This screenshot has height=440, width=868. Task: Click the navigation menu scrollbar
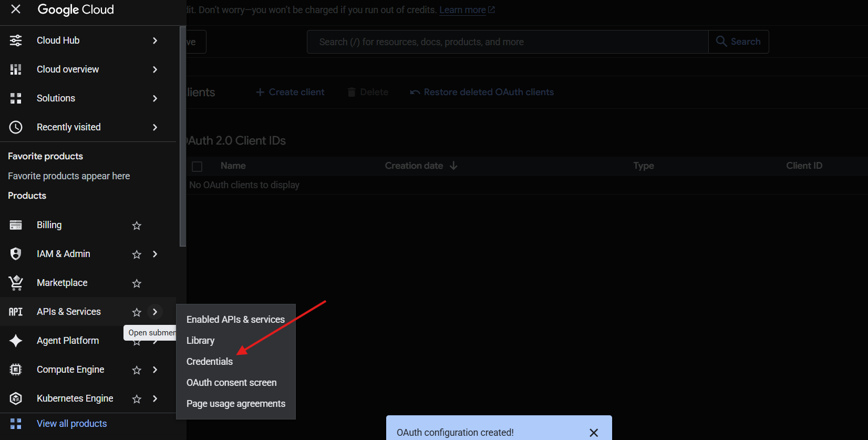[183, 137]
